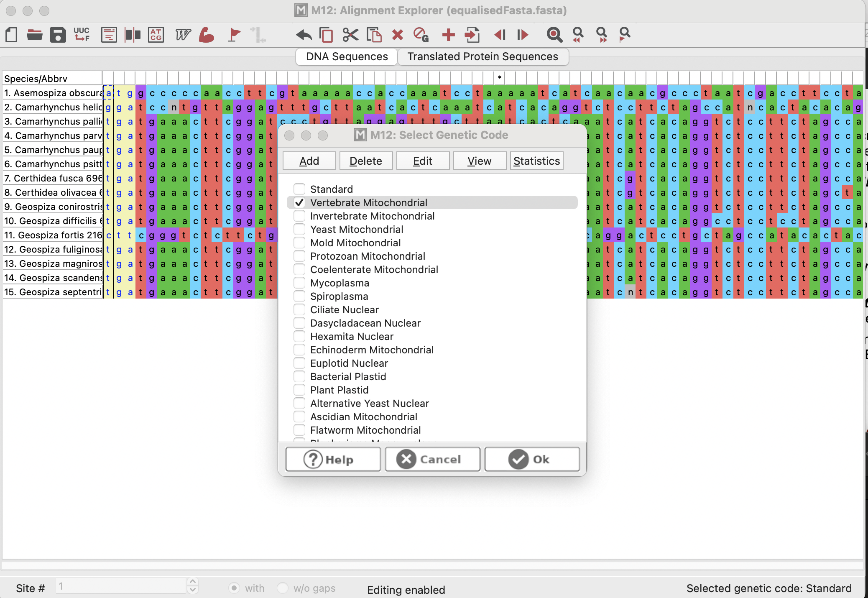Click Add in genetic code dialog
This screenshot has height=598, width=868.
(309, 161)
